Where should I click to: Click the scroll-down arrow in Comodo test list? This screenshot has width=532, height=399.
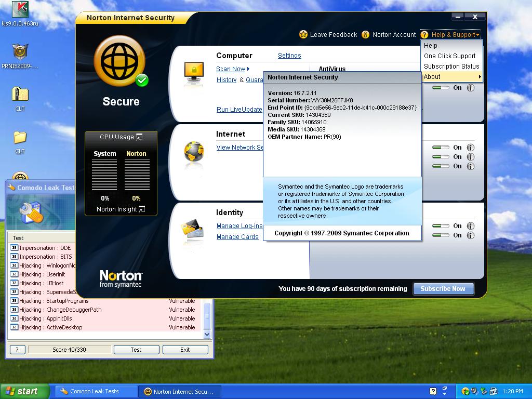click(x=207, y=335)
